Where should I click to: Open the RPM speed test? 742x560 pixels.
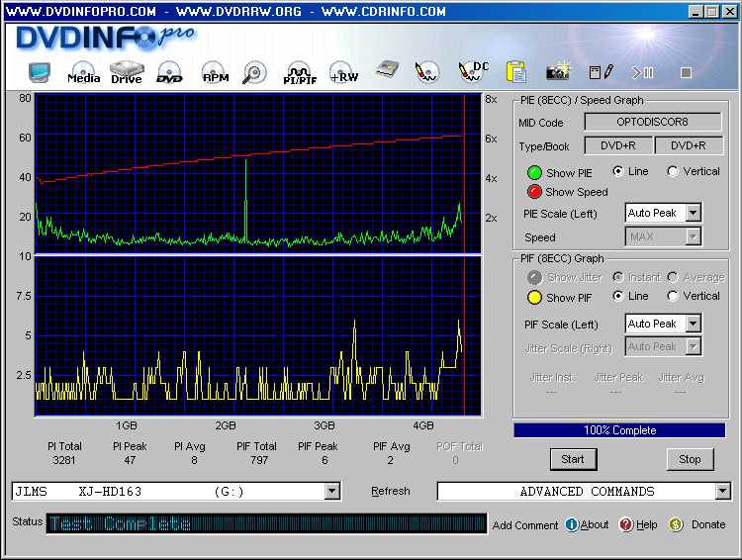click(216, 72)
